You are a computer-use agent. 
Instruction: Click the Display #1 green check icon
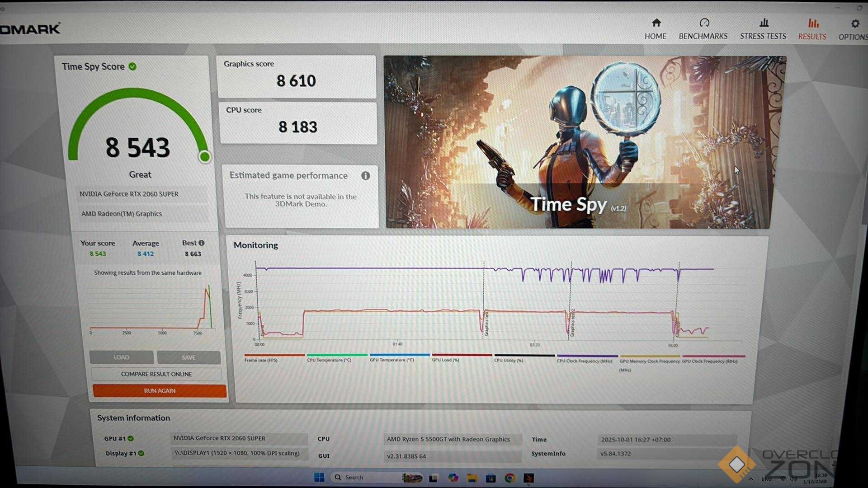coord(141,453)
